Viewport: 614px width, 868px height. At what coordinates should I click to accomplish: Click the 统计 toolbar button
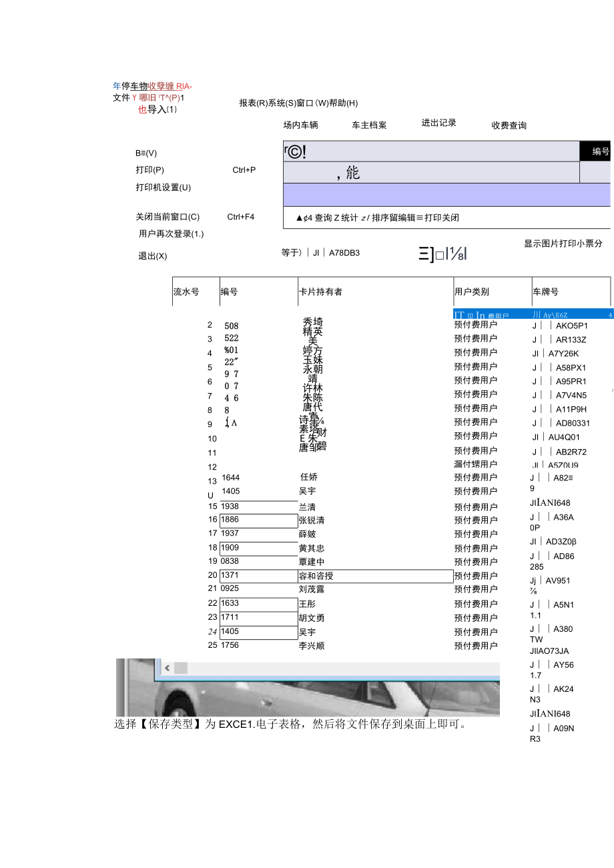click(348, 218)
